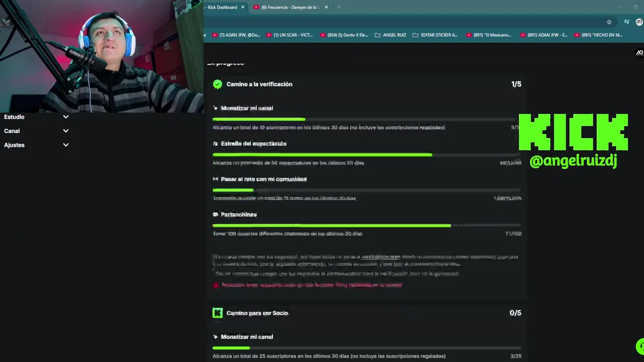This screenshot has height=362, width=644.
Task: Bookmark this page with the star icon
Action: pos(609,22)
